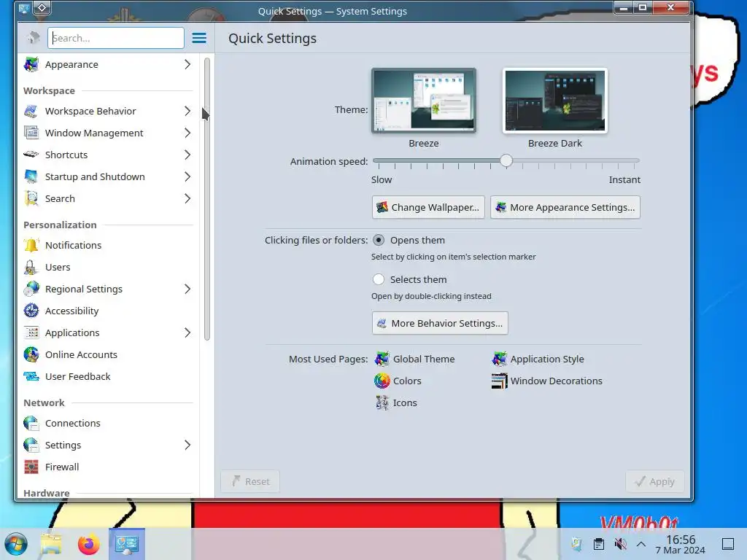Open Shortcuts via its keyboard icon
Viewport: 747px width, 560px height.
(31, 155)
